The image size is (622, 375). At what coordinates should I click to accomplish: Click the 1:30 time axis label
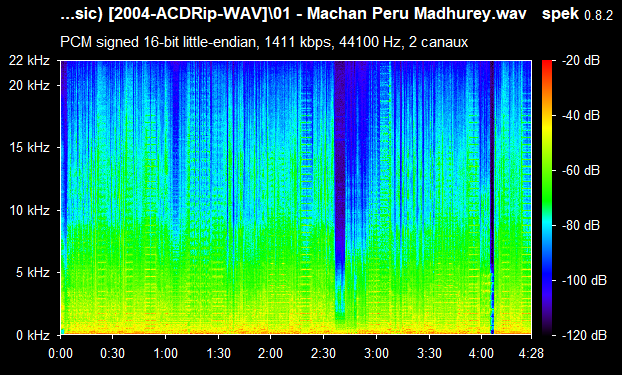pyautogui.click(x=218, y=353)
